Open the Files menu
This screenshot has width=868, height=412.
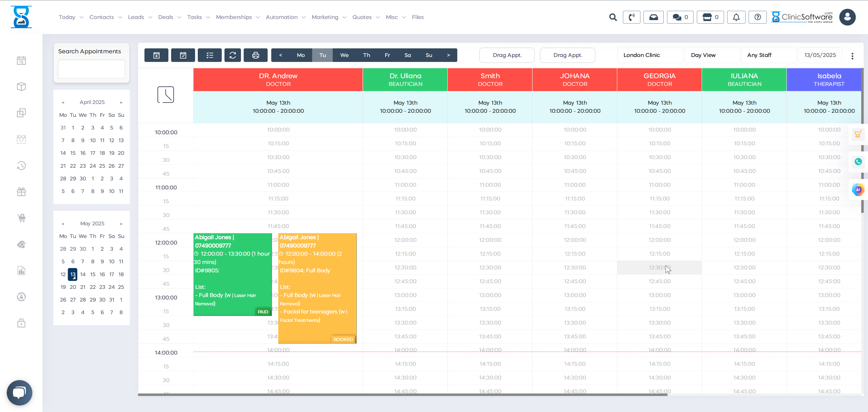pyautogui.click(x=417, y=17)
